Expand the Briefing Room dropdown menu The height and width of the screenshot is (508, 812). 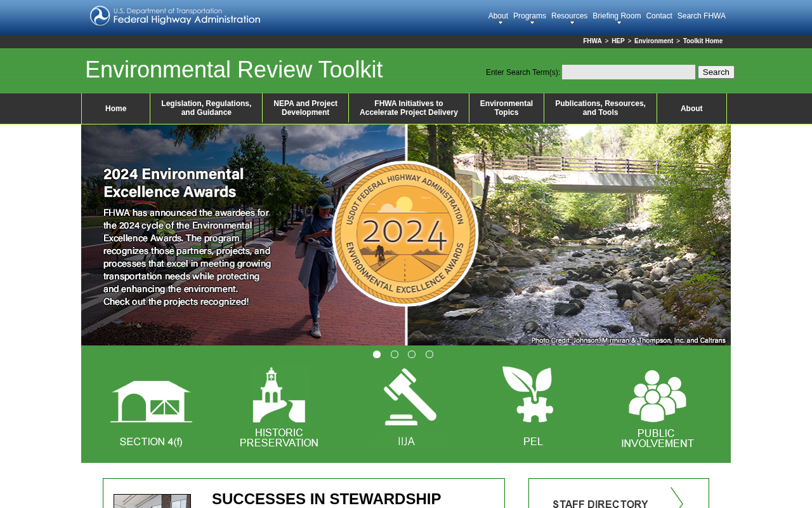coord(617,17)
